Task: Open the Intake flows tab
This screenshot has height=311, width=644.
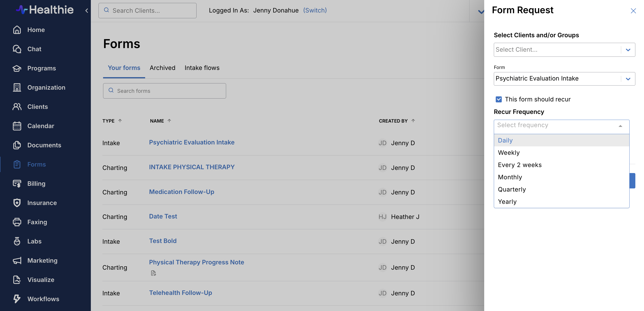Action: [x=202, y=68]
